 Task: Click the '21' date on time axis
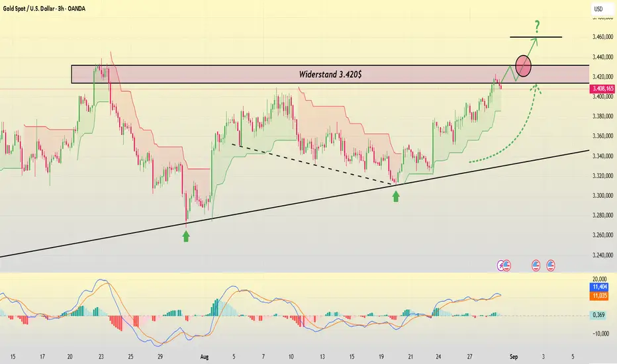coord(410,357)
